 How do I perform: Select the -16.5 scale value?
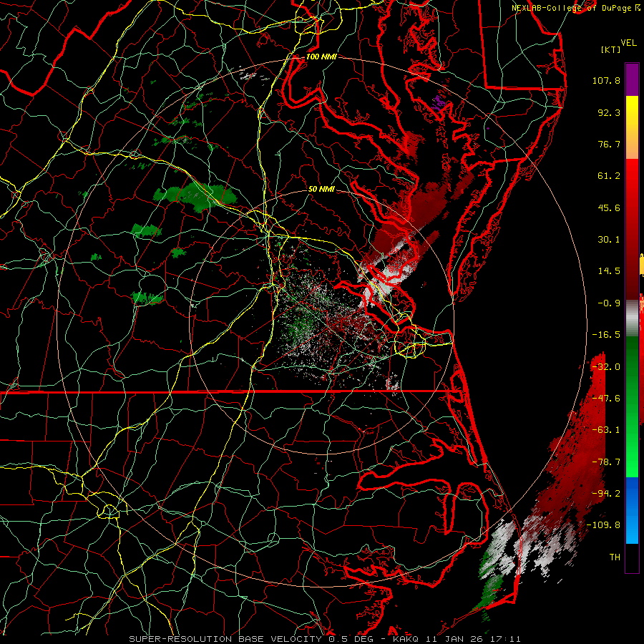point(606,335)
